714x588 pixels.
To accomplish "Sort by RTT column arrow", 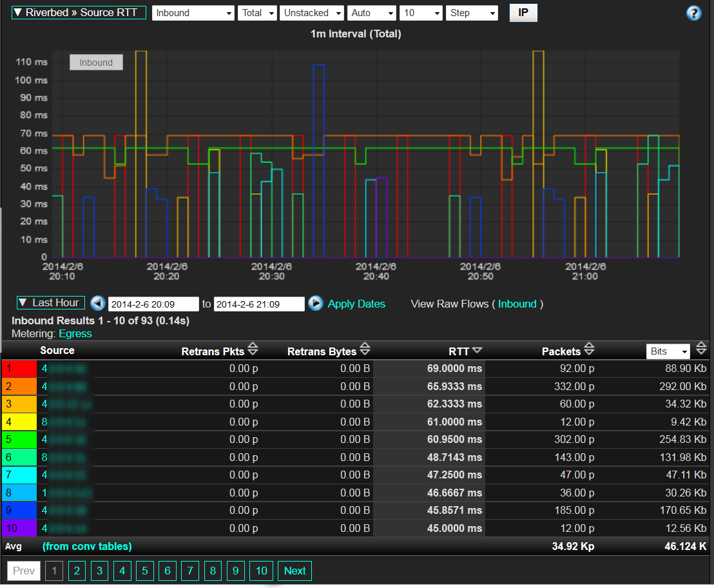I will (x=477, y=350).
